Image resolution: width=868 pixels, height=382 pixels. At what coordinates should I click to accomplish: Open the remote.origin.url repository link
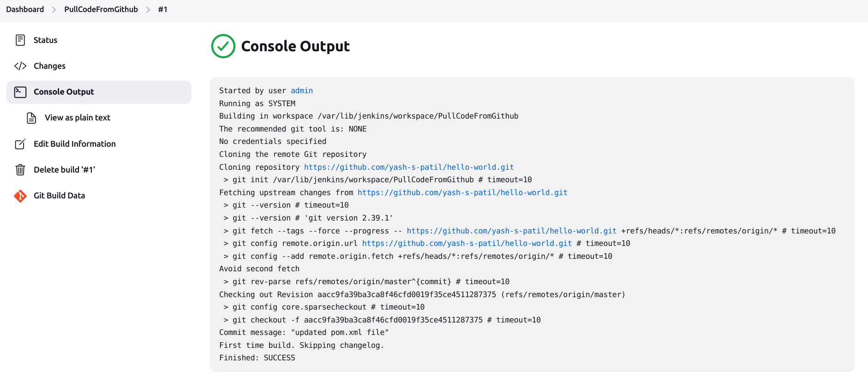pyautogui.click(x=467, y=243)
